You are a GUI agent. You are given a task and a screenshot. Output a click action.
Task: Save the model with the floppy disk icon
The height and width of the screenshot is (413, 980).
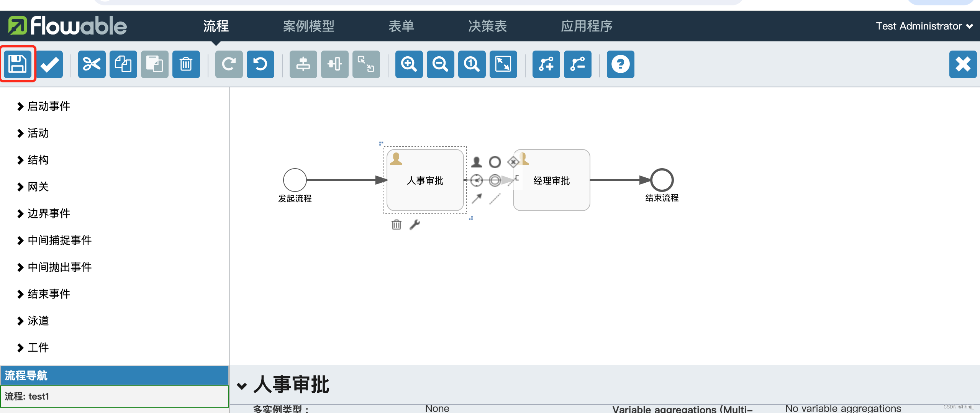pos(18,64)
